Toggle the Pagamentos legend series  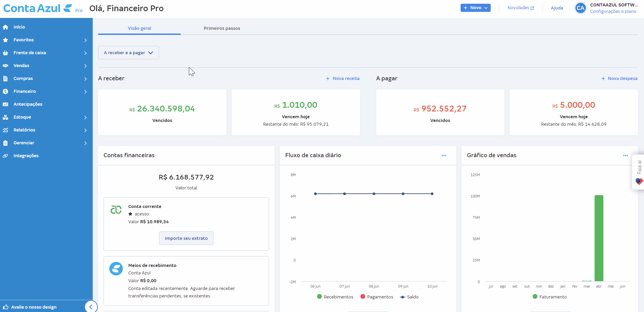pyautogui.click(x=377, y=297)
